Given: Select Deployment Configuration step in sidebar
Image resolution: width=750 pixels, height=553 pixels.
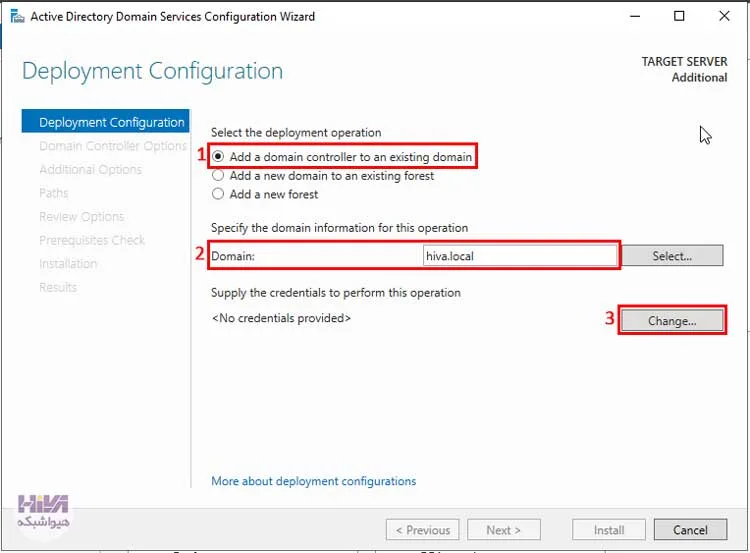Looking at the screenshot, I should pos(106,122).
